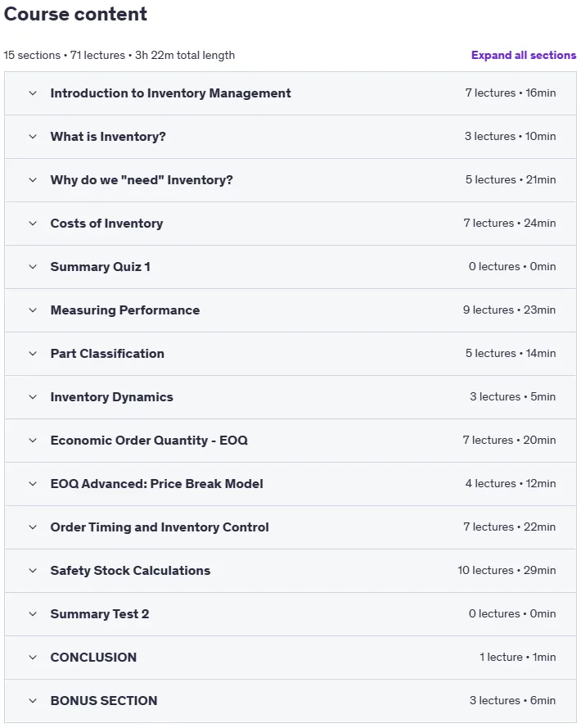The image size is (581, 728).
Task: Expand the Introduction to Inventory Management chevron
Action: pyautogui.click(x=33, y=93)
